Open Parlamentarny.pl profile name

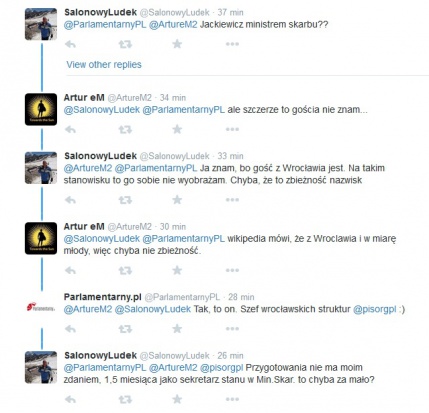tap(103, 297)
